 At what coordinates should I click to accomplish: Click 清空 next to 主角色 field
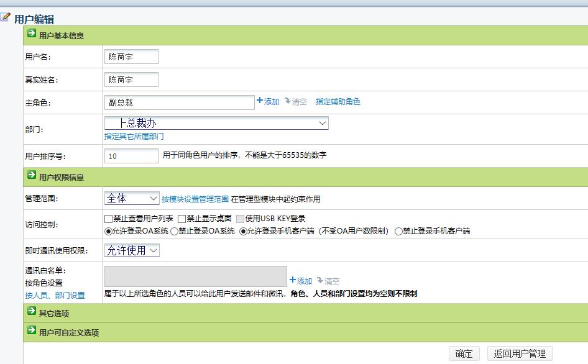(295, 101)
